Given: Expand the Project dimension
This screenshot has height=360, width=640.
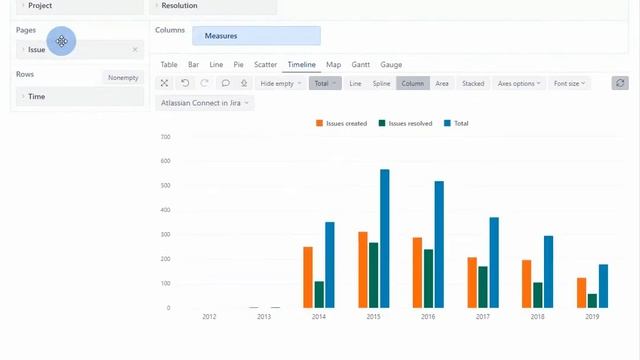Looking at the screenshot, I should 22,5.
